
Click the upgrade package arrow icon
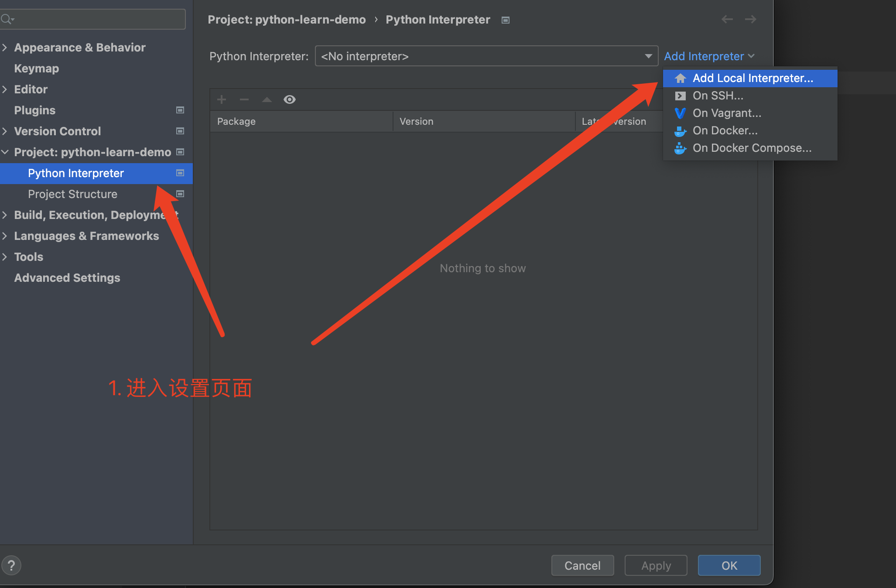267,99
